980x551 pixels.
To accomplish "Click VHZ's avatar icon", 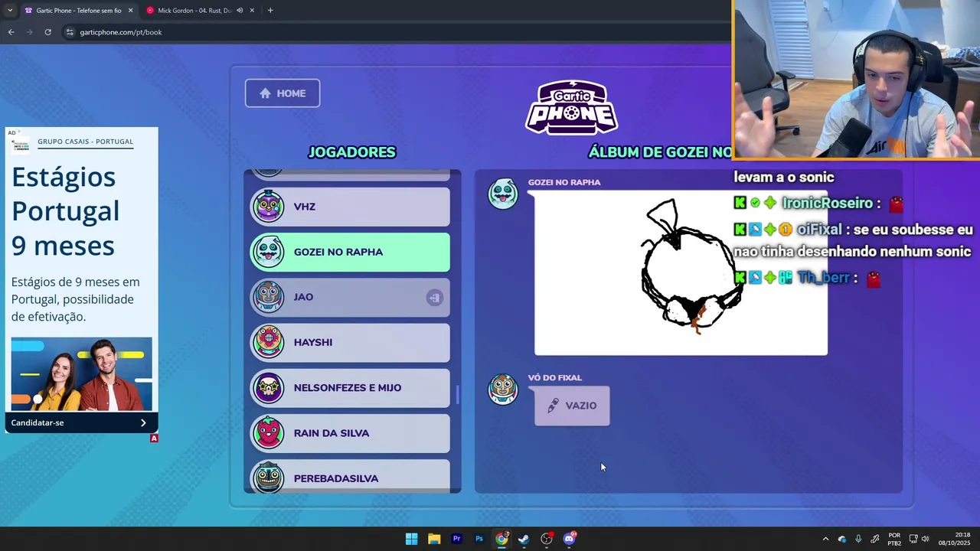I will coord(268,206).
